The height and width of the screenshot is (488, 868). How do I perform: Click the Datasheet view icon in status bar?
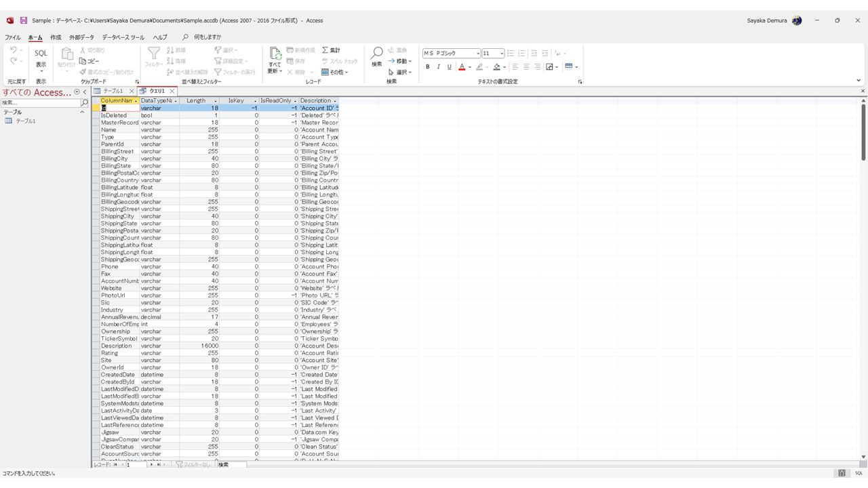pyautogui.click(x=842, y=472)
